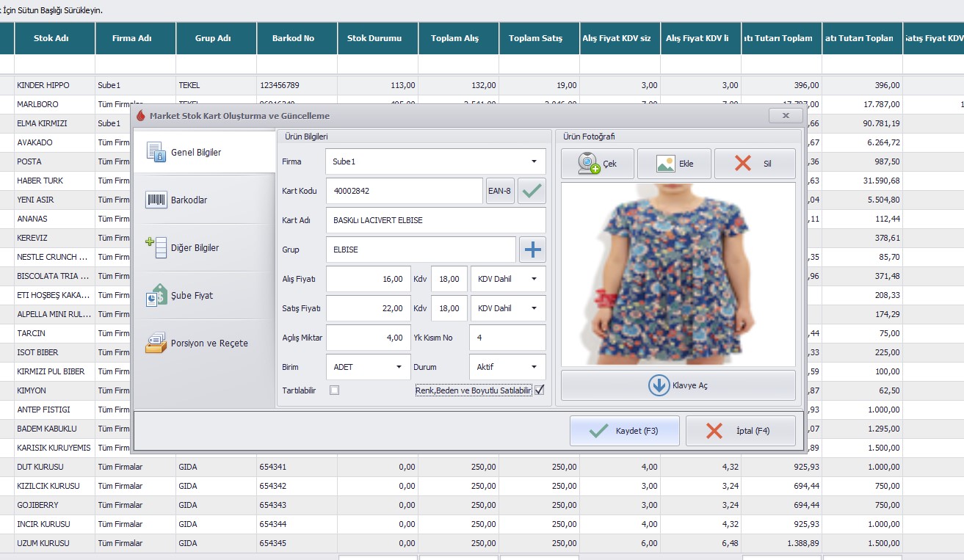Add new group with blue plus icon

[533, 250]
